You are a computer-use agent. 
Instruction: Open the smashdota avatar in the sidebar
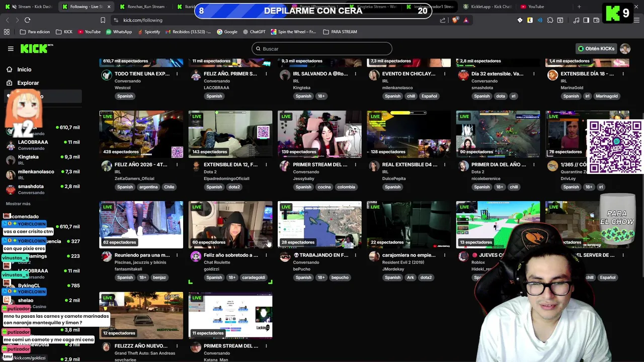click(x=11, y=190)
